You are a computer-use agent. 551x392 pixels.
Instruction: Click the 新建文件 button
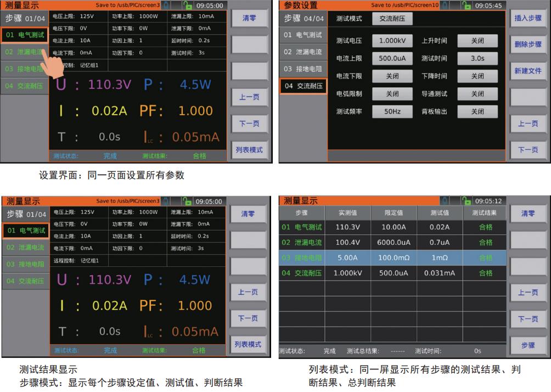coord(527,71)
